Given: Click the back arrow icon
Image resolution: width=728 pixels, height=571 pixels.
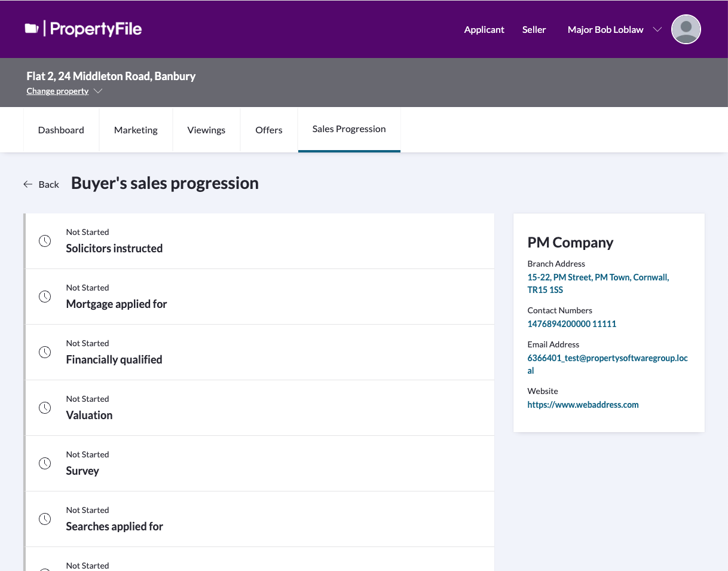Looking at the screenshot, I should coord(27,184).
